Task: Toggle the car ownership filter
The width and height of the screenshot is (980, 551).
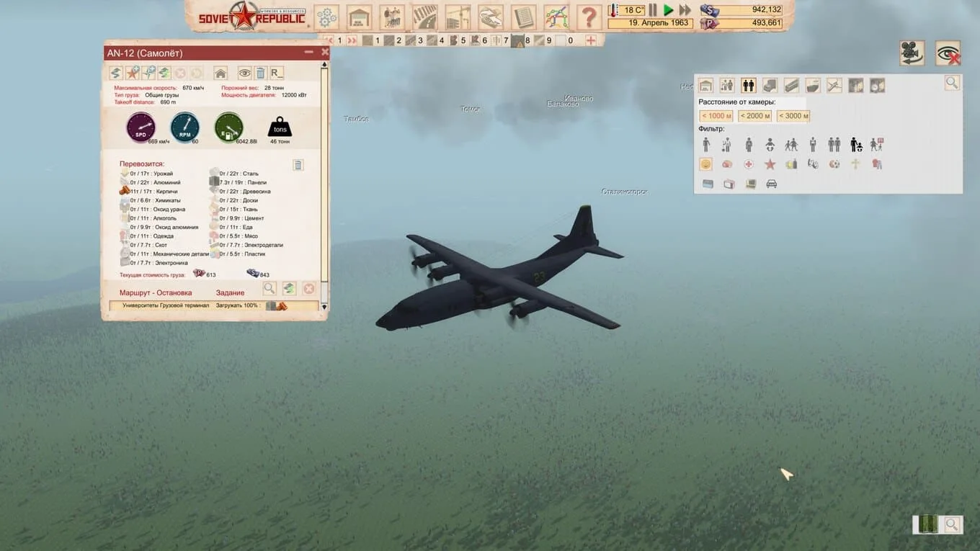Action: tap(772, 184)
